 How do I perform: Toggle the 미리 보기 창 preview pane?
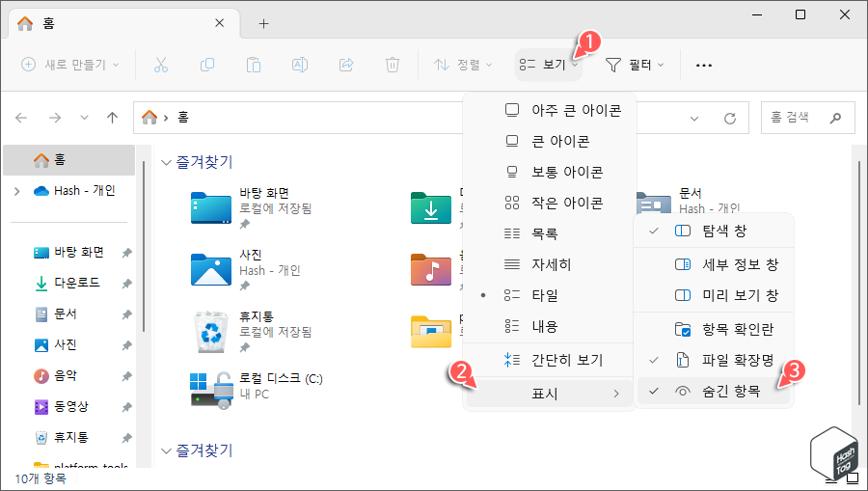[x=714, y=295]
